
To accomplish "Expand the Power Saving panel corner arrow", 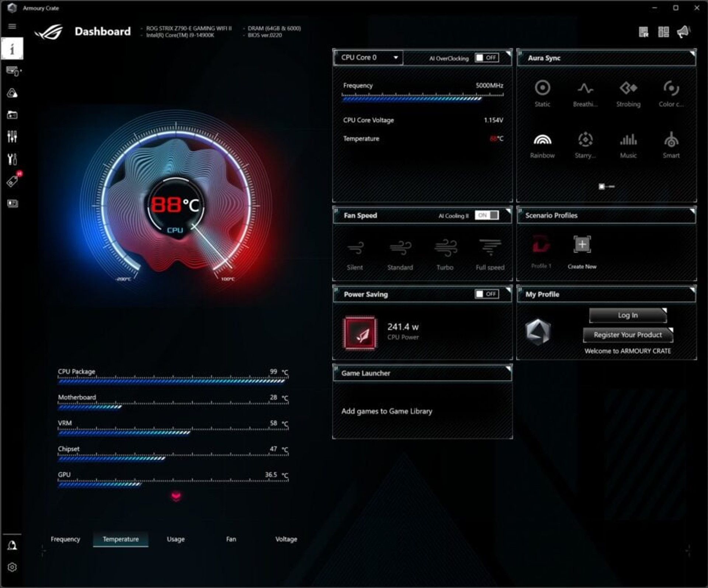I will pos(508,290).
